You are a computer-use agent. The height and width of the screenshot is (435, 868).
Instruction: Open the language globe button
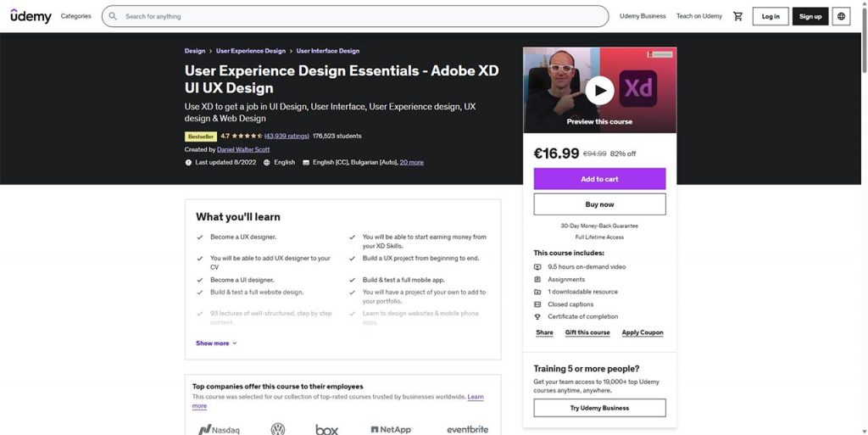point(841,16)
